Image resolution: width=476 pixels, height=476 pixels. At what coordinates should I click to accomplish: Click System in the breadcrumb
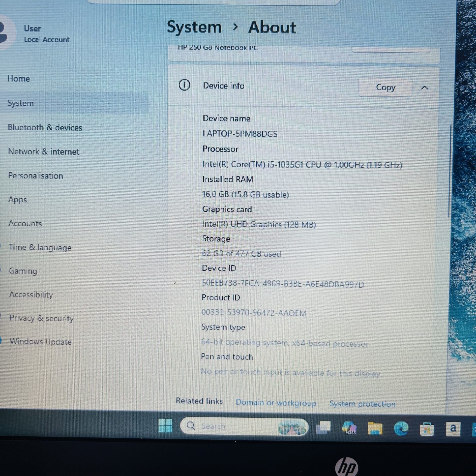pos(194,27)
